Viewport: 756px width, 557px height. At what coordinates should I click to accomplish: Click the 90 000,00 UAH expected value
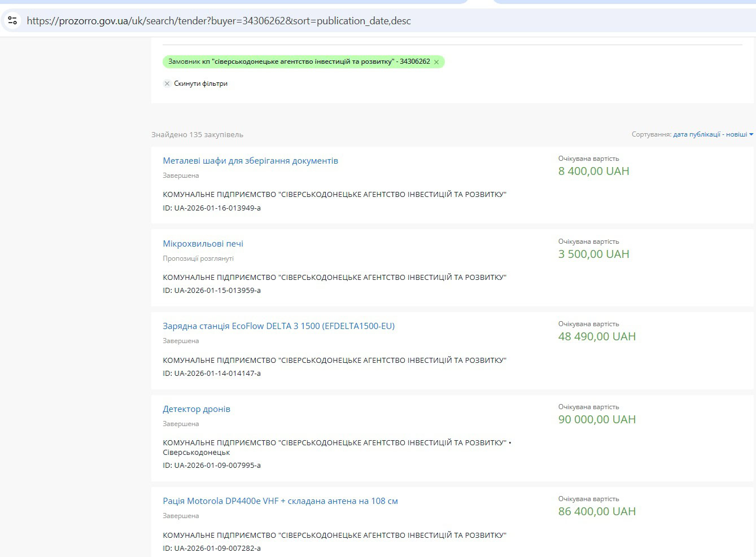click(x=597, y=419)
